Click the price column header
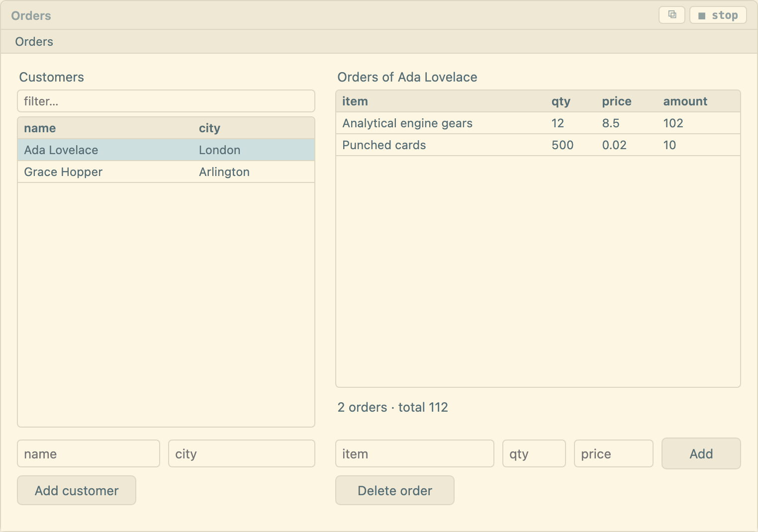Image resolution: width=758 pixels, height=532 pixels. (617, 101)
